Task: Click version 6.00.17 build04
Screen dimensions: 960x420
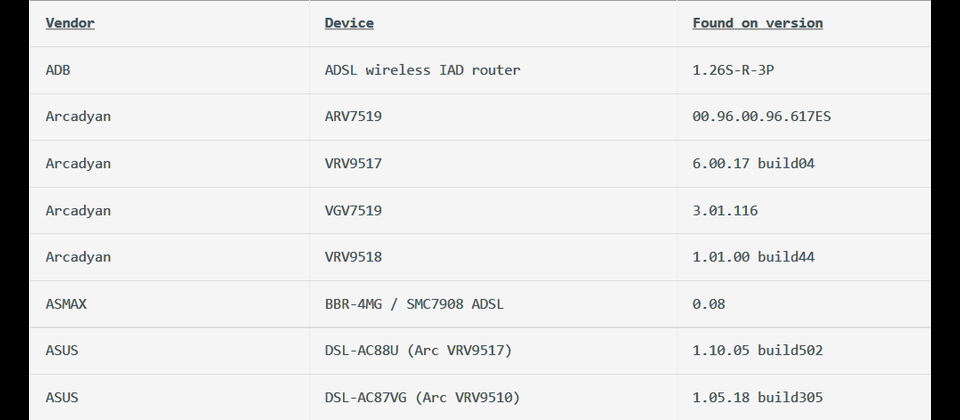Action: pyautogui.click(x=754, y=163)
